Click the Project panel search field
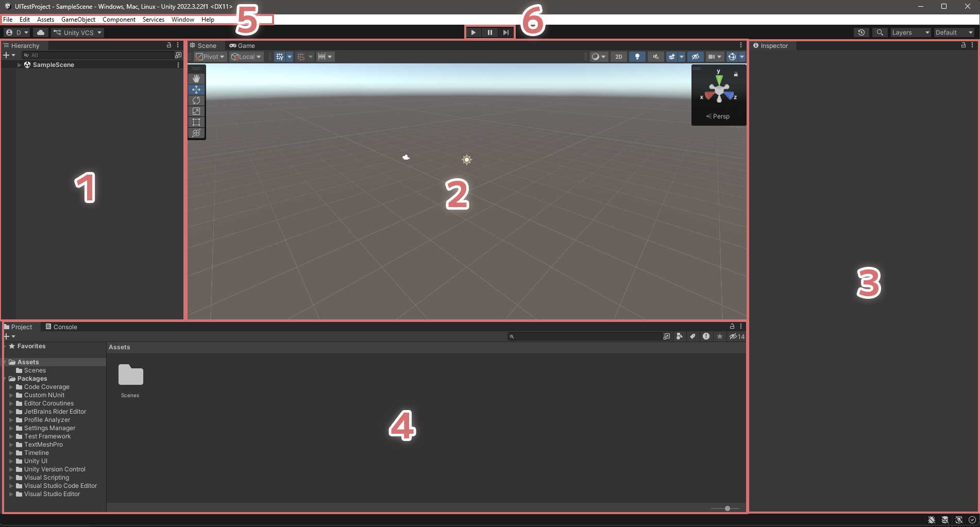This screenshot has height=527, width=980. pos(585,336)
